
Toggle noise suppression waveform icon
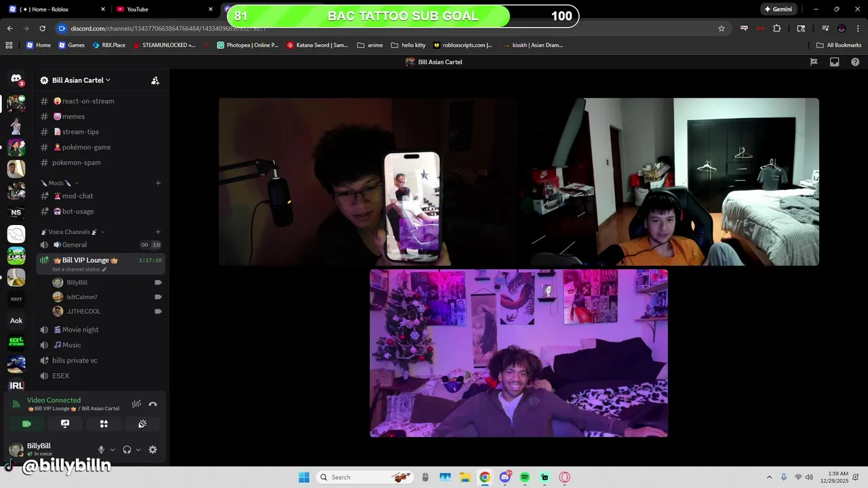[136, 404]
